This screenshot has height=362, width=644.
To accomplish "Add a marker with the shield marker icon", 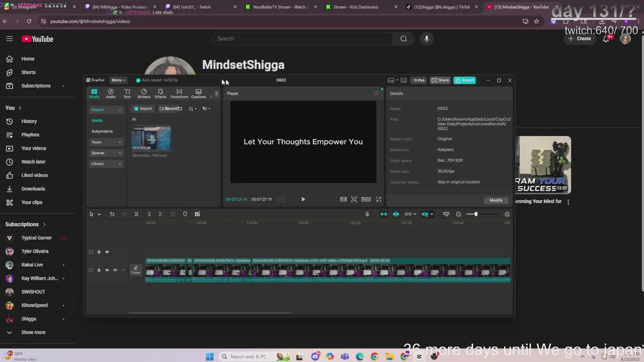I will pos(185,214).
